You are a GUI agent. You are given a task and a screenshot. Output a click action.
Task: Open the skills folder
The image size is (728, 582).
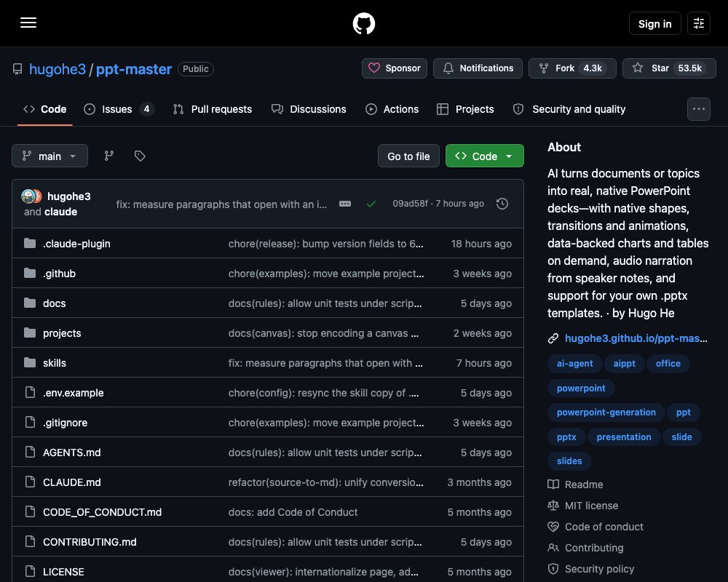[x=55, y=363]
